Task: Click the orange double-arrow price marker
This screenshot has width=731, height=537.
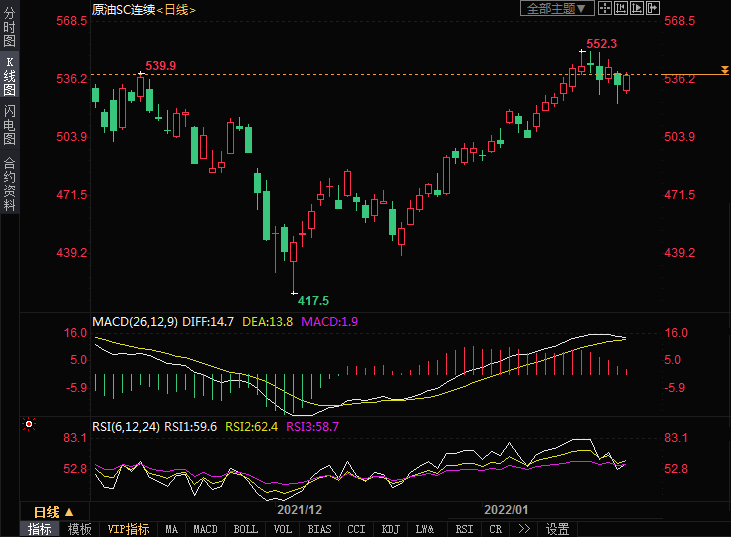Action: click(724, 71)
